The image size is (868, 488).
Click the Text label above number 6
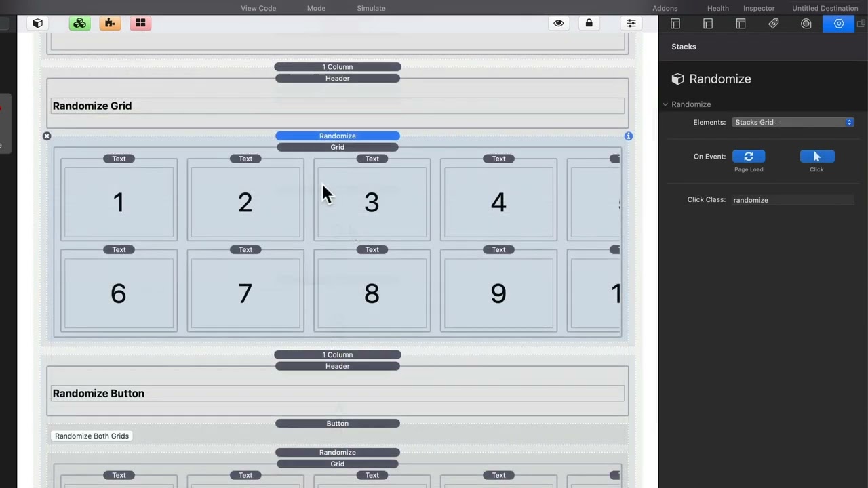[x=119, y=249]
